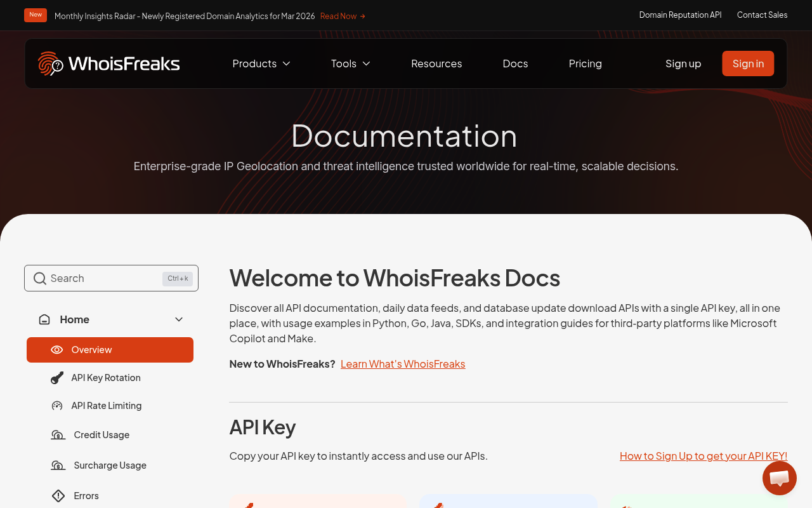Collapse the Home section chevron
Image resolution: width=812 pixels, height=508 pixels.
pos(179,319)
